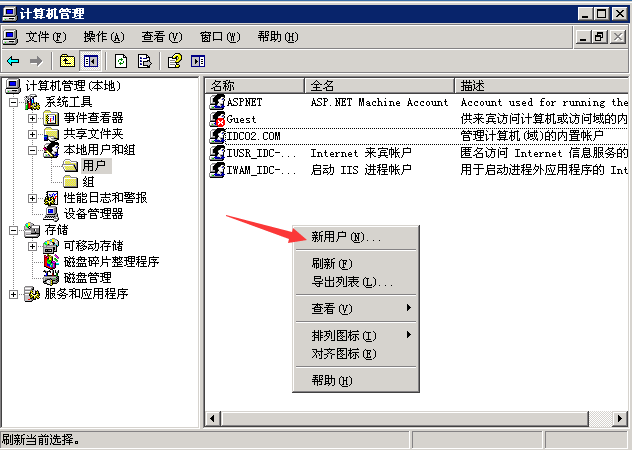Click the '管理计算机(域)的内置帐户' description

point(532,136)
